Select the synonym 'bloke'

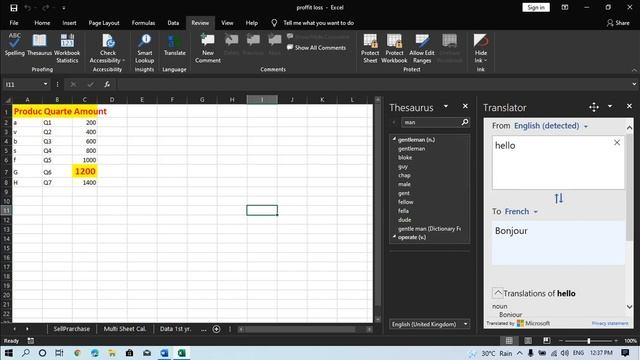tap(405, 158)
